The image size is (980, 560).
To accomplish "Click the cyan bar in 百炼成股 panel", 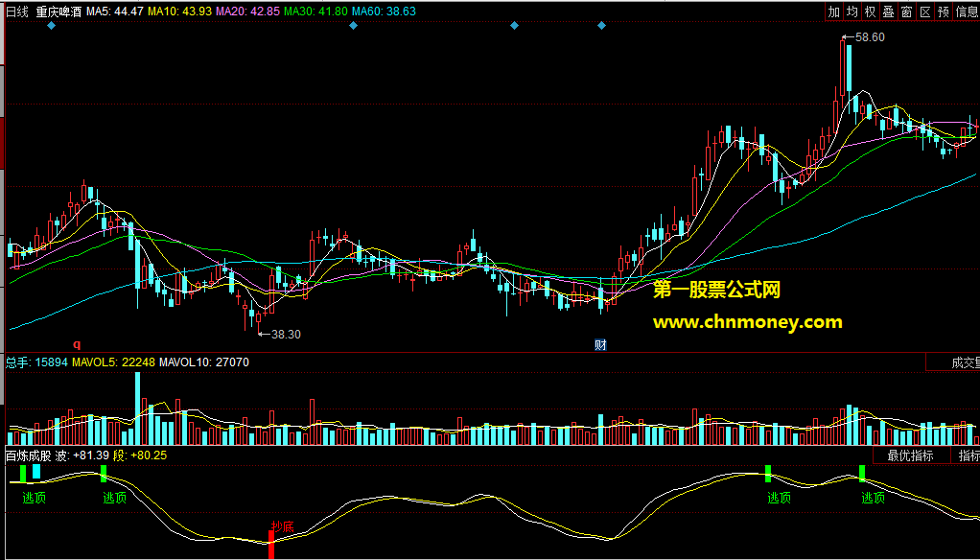I will [36, 472].
